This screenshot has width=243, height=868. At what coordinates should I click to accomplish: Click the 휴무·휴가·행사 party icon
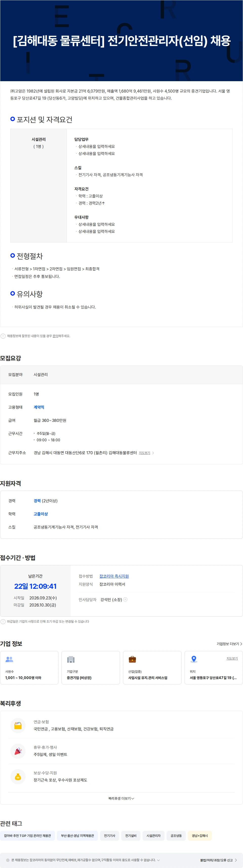pyautogui.click(x=18, y=751)
